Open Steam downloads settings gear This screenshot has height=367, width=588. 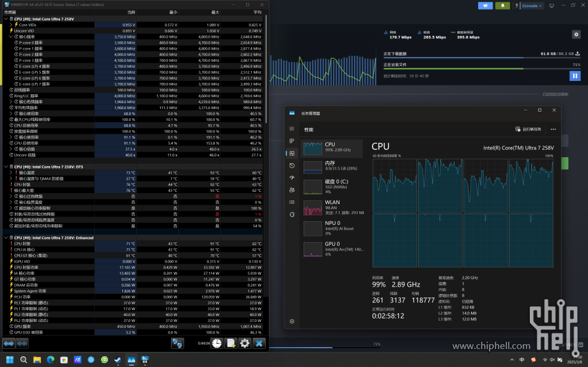(576, 35)
